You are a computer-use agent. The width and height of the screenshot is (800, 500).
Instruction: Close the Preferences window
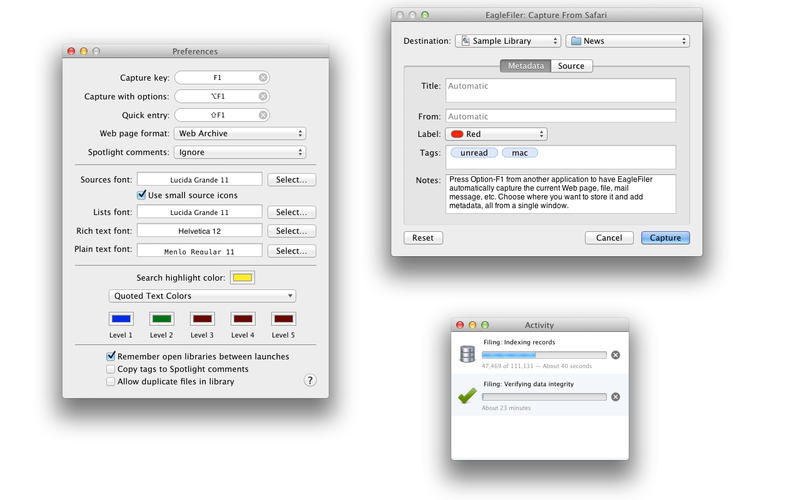pyautogui.click(x=71, y=51)
